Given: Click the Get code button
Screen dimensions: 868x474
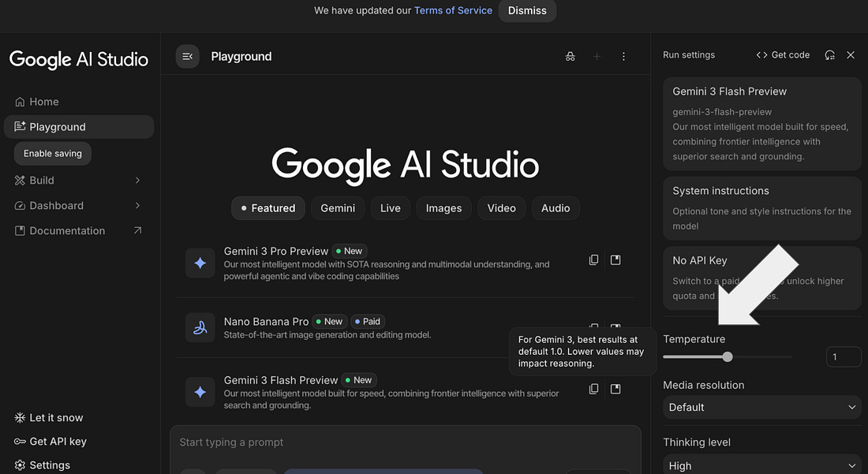Looking at the screenshot, I should pos(783,54).
